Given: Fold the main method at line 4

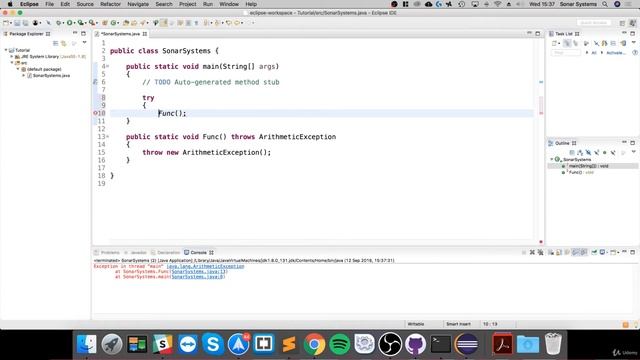Looking at the screenshot, I should [x=108, y=66].
